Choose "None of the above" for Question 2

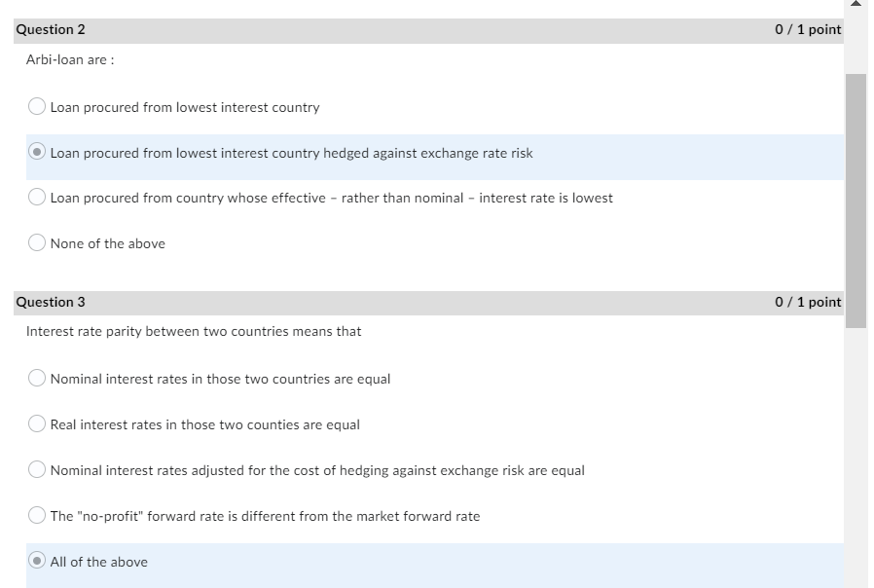[36, 242]
